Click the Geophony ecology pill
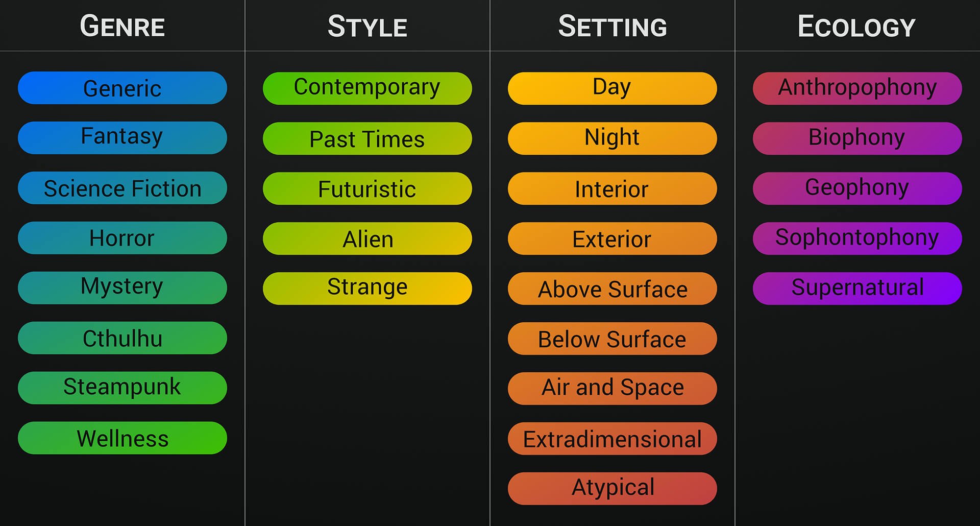The image size is (980, 526). (857, 188)
